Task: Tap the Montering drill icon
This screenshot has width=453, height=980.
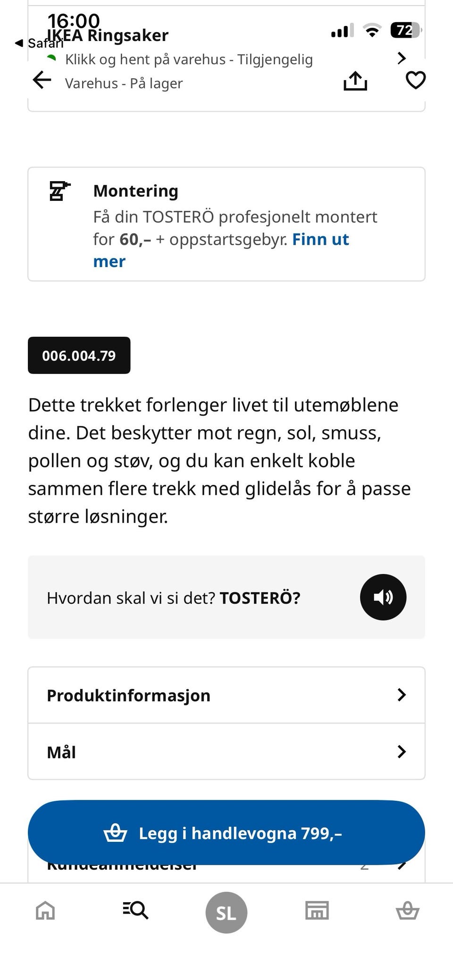Action: click(x=60, y=191)
